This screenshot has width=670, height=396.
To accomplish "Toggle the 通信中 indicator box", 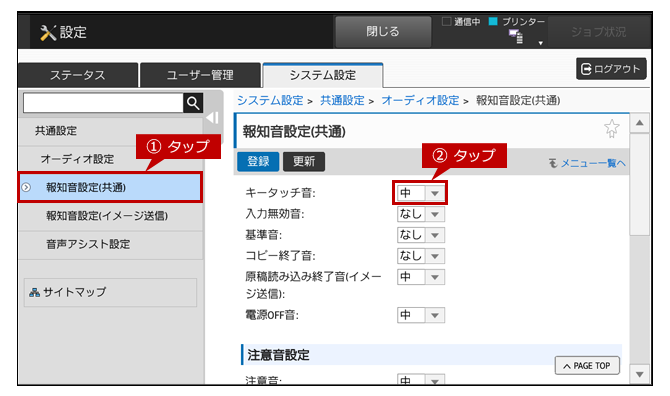I will [446, 21].
